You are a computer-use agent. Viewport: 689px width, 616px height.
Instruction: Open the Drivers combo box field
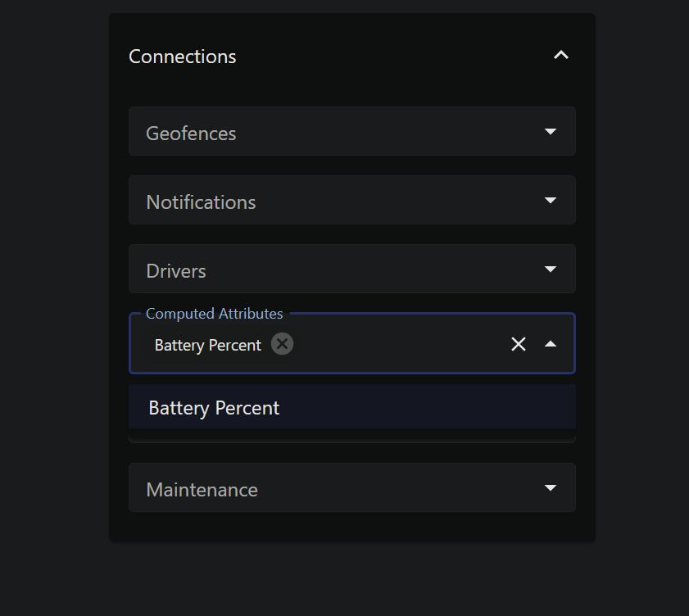pos(328,269)
